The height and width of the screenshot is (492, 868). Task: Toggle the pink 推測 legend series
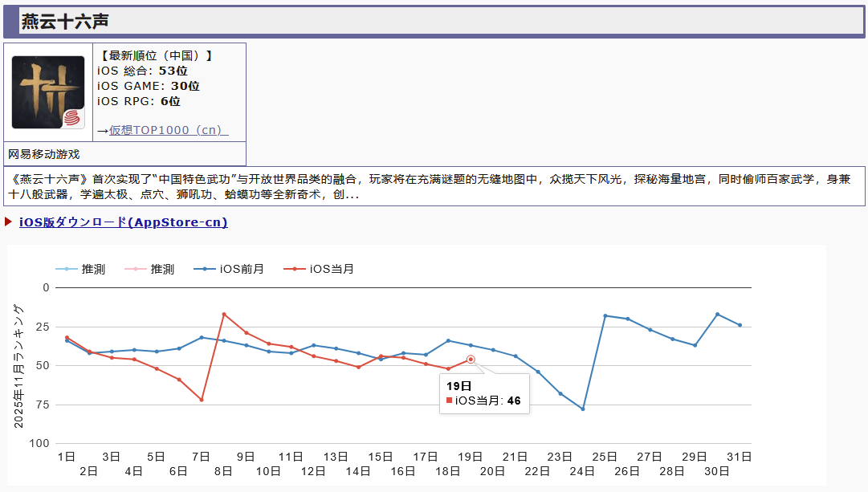[149, 269]
